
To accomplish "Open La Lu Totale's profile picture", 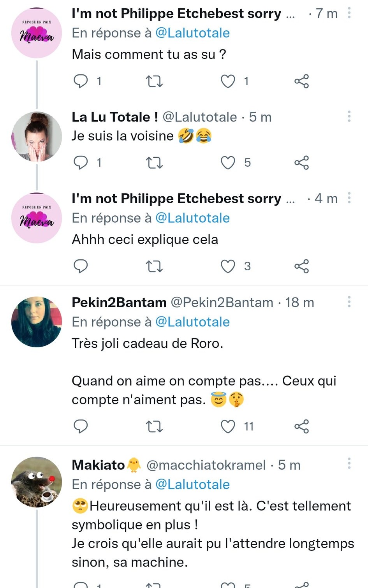I will pos(37,137).
